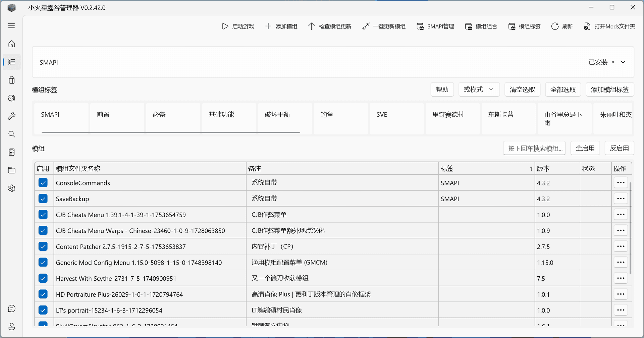
Task: Click the Check Mod Updates arrow icon
Action: click(311, 26)
